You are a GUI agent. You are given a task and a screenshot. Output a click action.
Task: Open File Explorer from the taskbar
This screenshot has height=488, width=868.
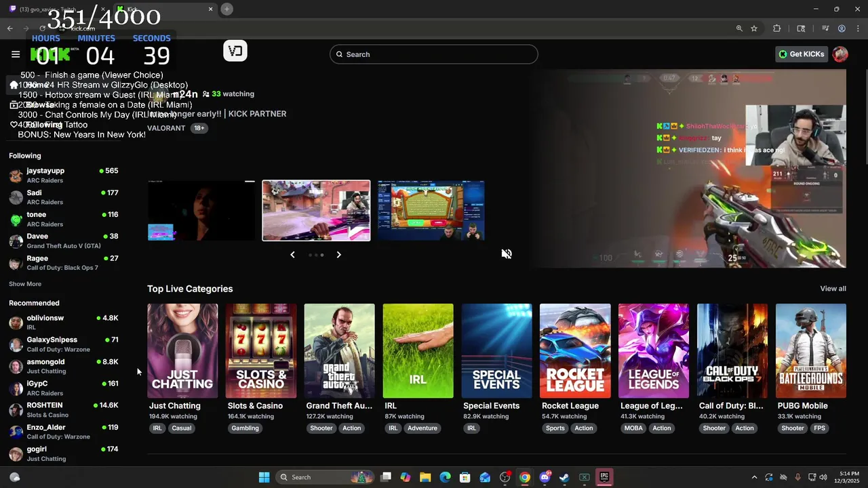pos(425,477)
